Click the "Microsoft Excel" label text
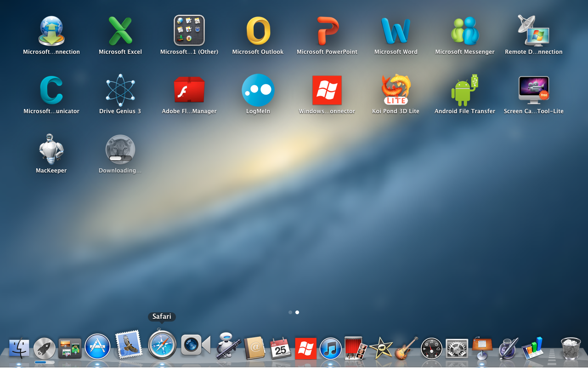Screen dimensions: 588x368 (x=120, y=52)
